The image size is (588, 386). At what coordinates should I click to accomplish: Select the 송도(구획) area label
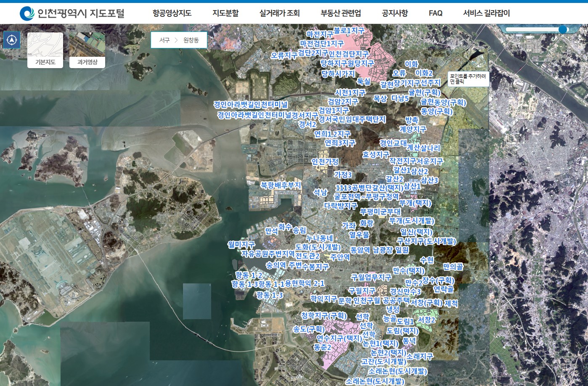(309, 329)
